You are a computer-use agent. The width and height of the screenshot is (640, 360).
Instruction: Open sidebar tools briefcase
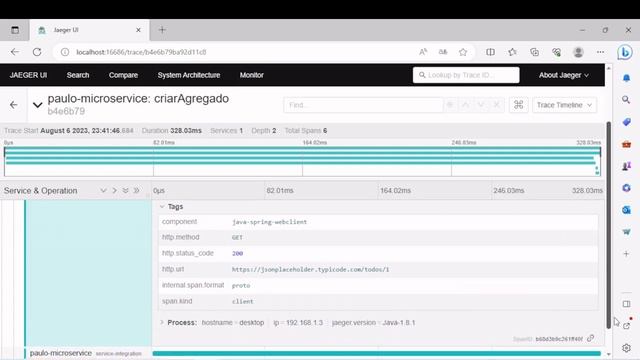click(x=627, y=144)
